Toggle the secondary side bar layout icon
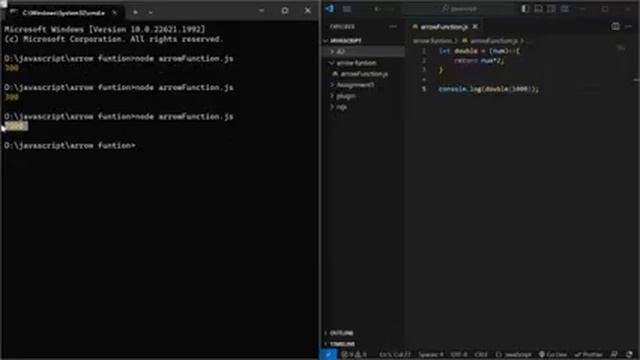The height and width of the screenshot is (360, 640). [x=551, y=9]
